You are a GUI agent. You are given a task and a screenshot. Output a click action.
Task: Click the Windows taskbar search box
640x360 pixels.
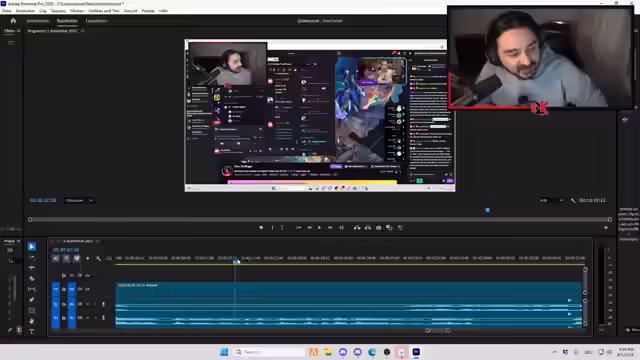(x=269, y=352)
